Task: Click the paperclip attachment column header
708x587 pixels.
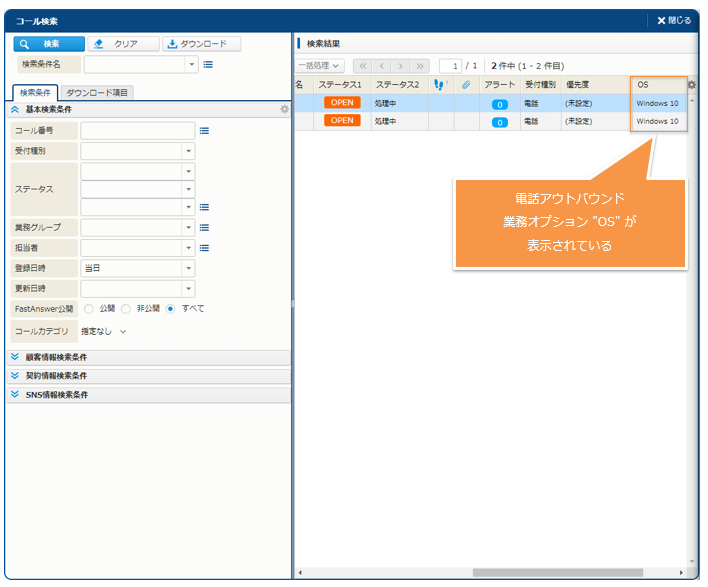Action: 465,85
